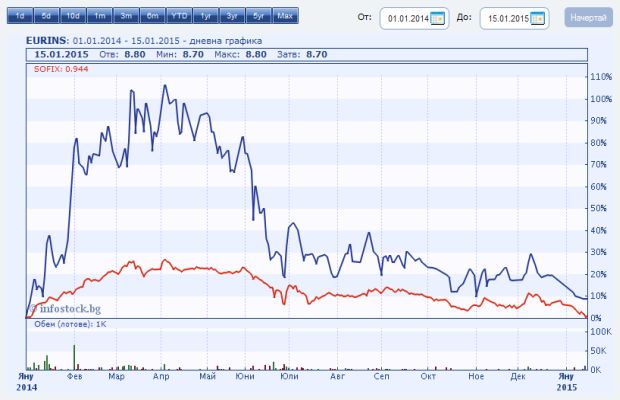620x400 pixels.
Task: Choose the 10d period button
Action: (73, 16)
